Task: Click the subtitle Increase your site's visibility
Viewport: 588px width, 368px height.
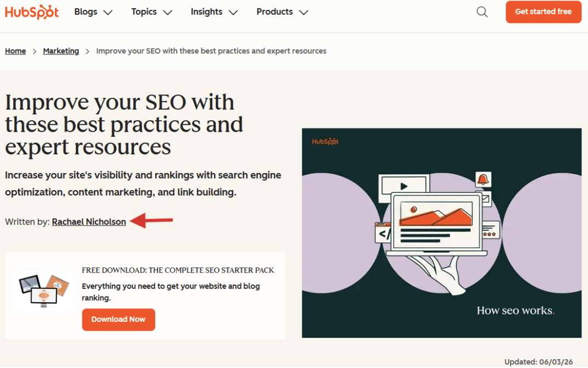Action: [x=143, y=183]
